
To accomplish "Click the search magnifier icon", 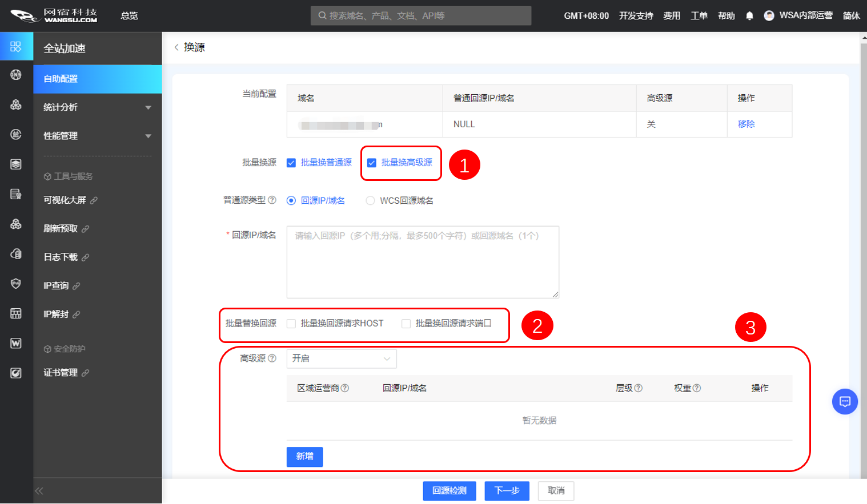I will click(322, 16).
